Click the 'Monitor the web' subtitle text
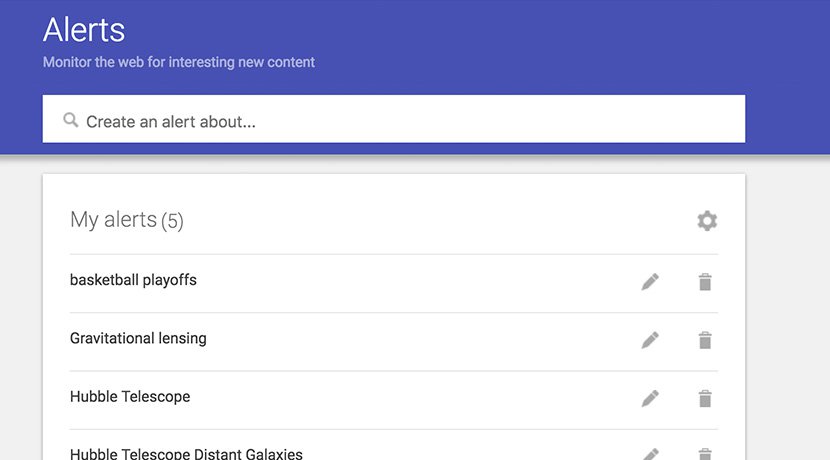The image size is (830, 460). 178,62
